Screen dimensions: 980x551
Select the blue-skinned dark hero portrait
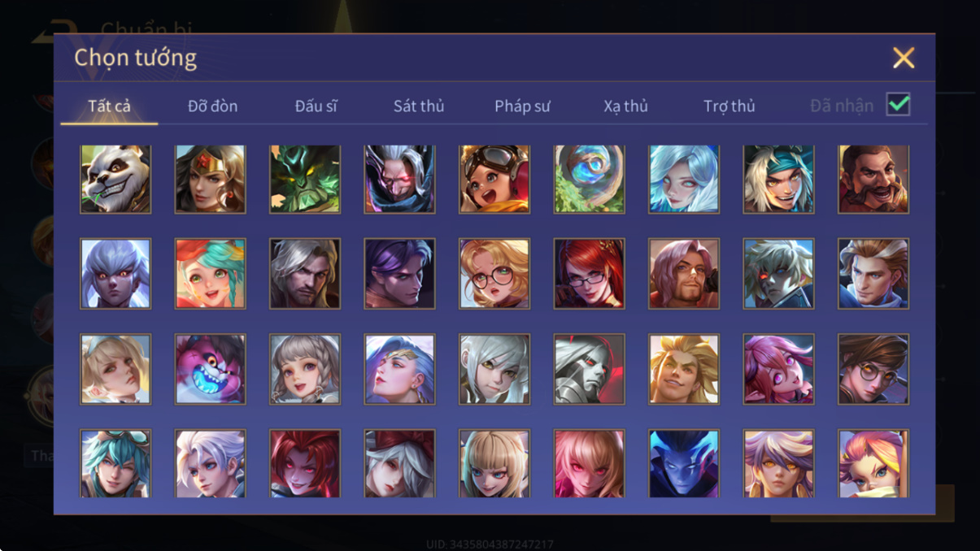684,464
